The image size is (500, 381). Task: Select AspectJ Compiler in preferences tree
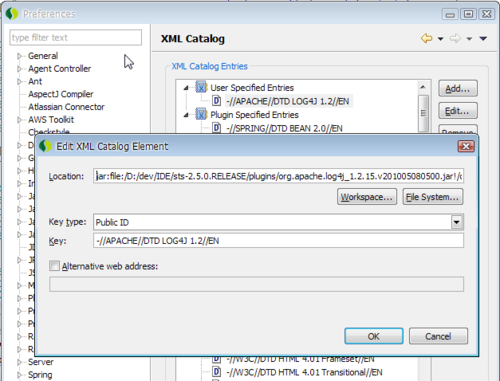61,94
